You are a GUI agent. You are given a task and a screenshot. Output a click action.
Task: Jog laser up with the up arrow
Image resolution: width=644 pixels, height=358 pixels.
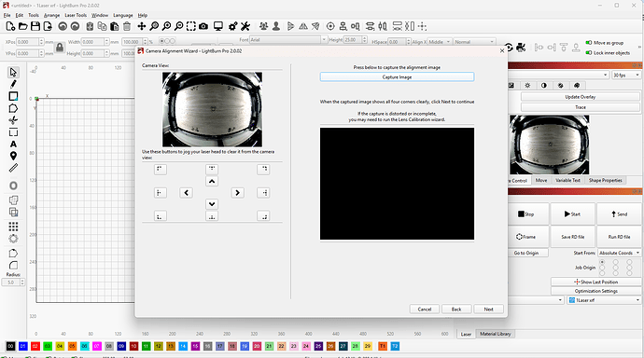[212, 181]
